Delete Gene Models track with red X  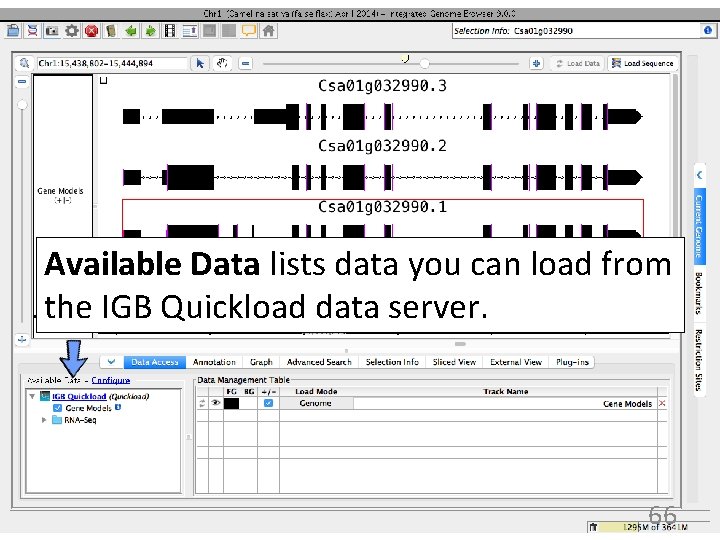pyautogui.click(x=662, y=403)
